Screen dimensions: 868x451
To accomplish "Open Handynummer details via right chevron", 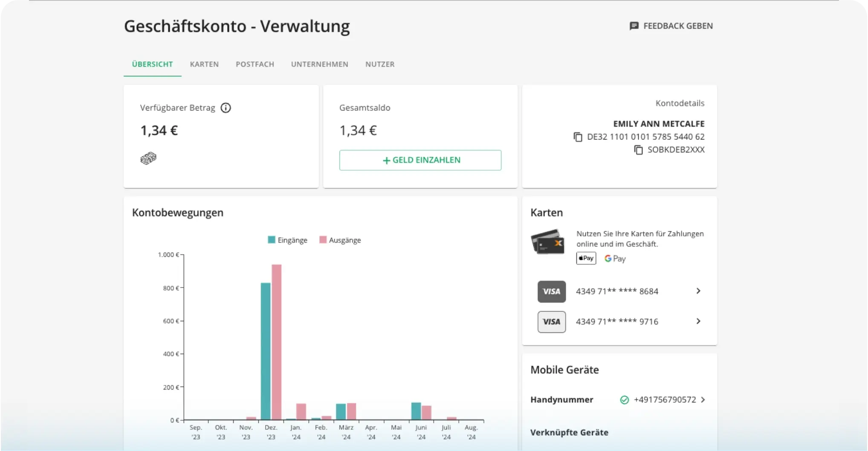I will coord(702,400).
